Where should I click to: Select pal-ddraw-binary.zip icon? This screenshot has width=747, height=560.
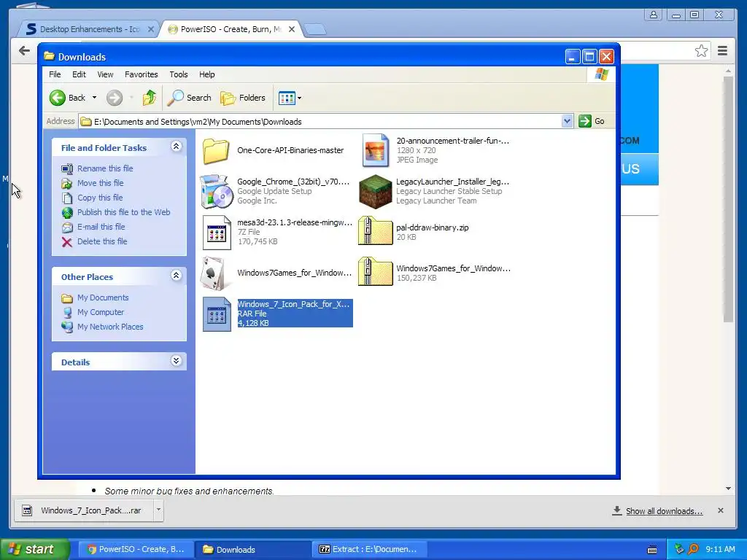[376, 231]
